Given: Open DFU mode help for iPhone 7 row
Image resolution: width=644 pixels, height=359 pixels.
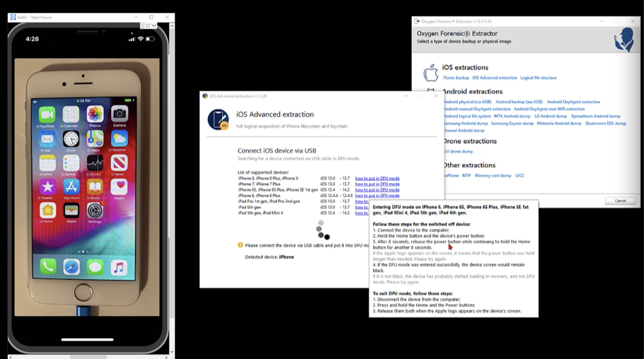Looking at the screenshot, I should click(x=377, y=184).
